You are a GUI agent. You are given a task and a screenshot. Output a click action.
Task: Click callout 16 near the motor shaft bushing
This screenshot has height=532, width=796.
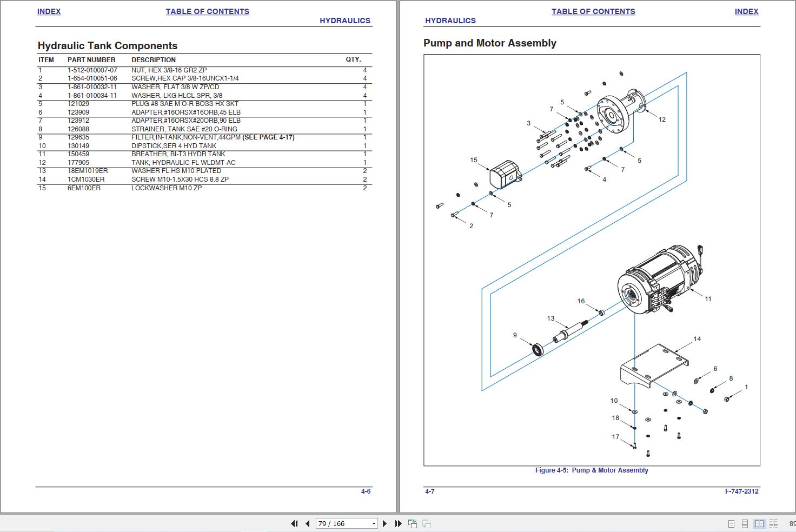[x=581, y=301]
